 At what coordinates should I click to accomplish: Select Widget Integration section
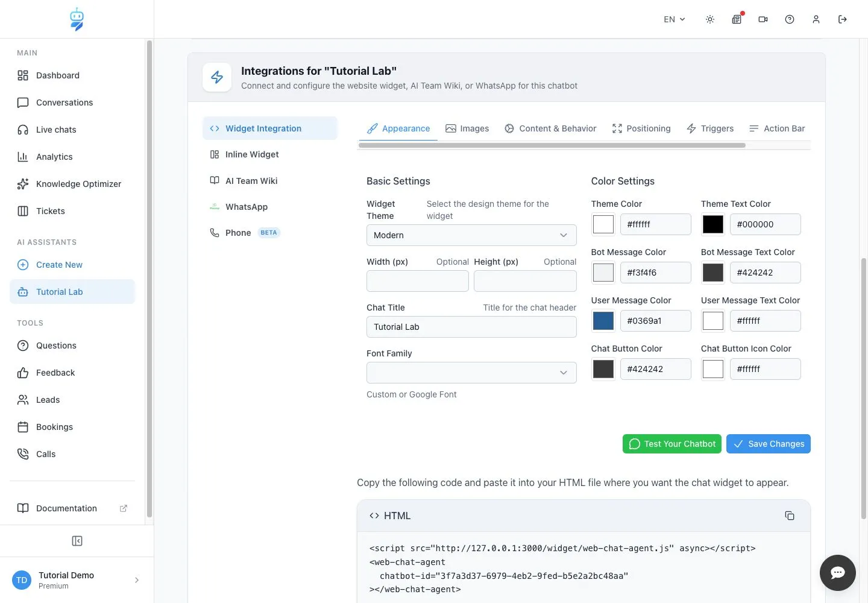[x=270, y=128]
